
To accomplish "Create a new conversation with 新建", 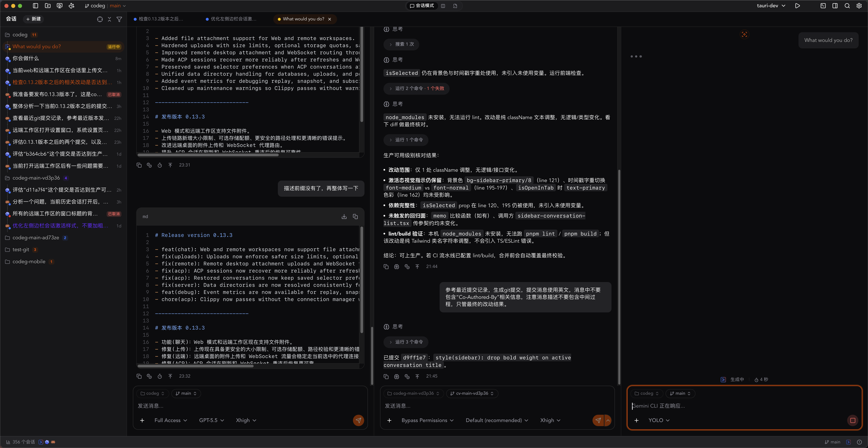I will (x=34, y=19).
